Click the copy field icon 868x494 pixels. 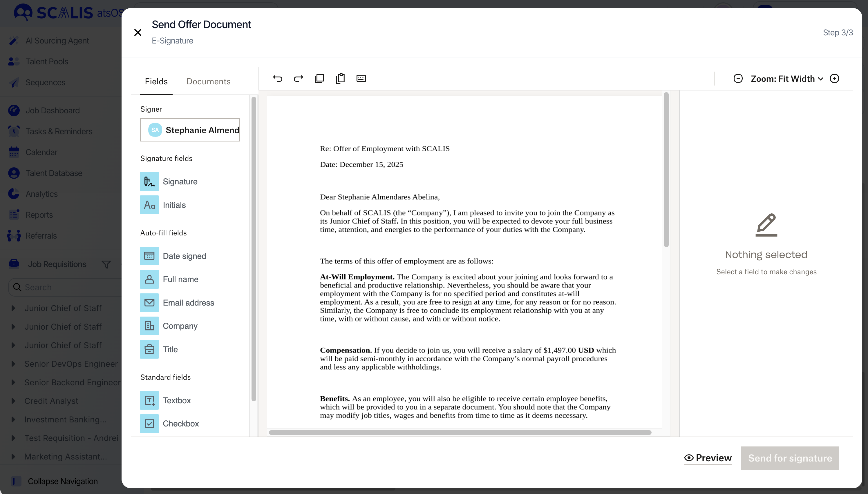(319, 79)
